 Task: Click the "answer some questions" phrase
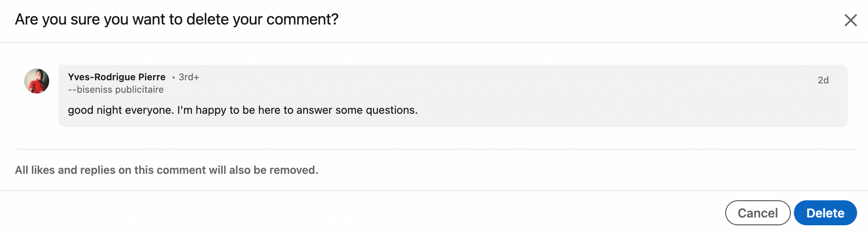pyautogui.click(x=357, y=110)
